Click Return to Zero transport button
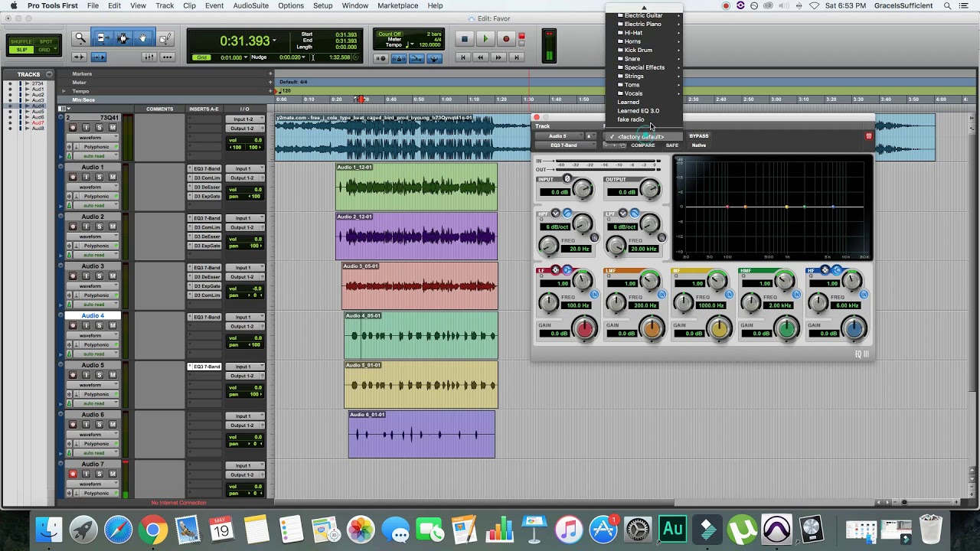The height and width of the screenshot is (551, 980). click(462, 57)
